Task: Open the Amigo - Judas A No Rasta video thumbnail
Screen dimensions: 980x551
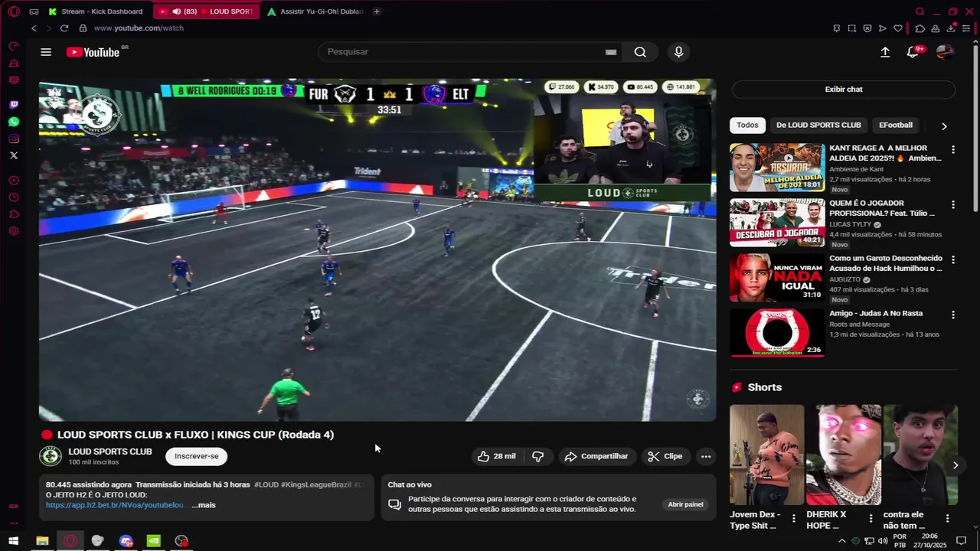Action: tap(777, 333)
